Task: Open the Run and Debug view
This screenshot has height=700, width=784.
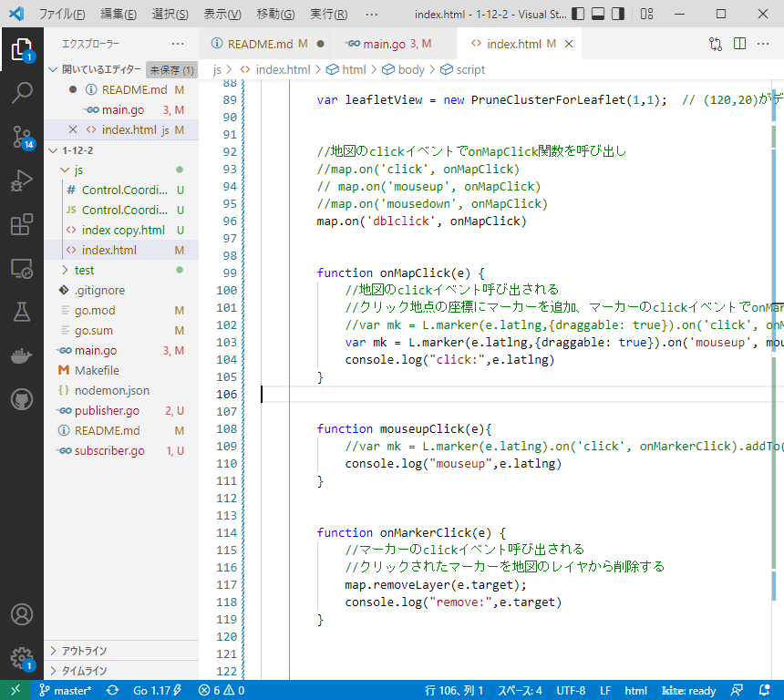Action: [x=22, y=181]
